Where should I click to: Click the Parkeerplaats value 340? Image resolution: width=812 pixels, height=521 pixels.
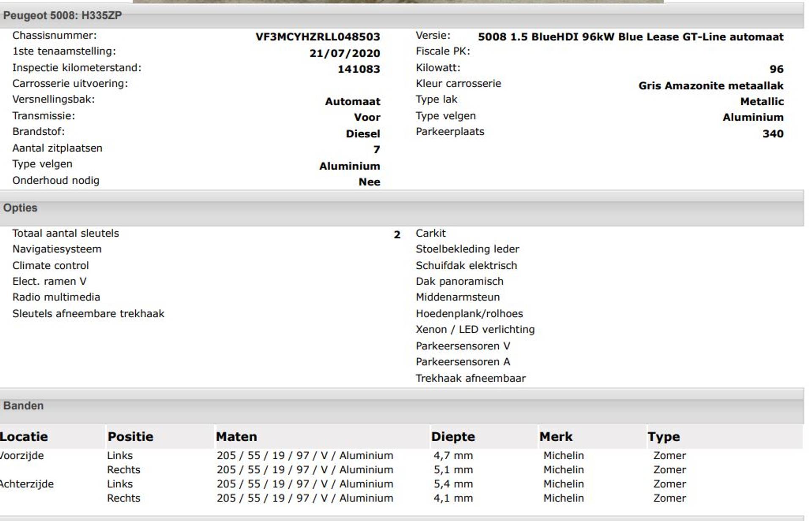tap(773, 134)
